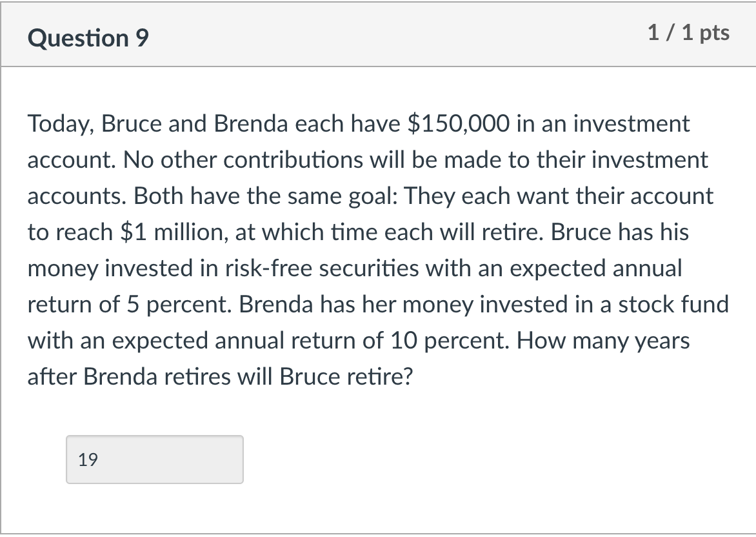Screen dimensions: 756x537
Task: Click the word "contributions" in the text
Action: (297, 159)
